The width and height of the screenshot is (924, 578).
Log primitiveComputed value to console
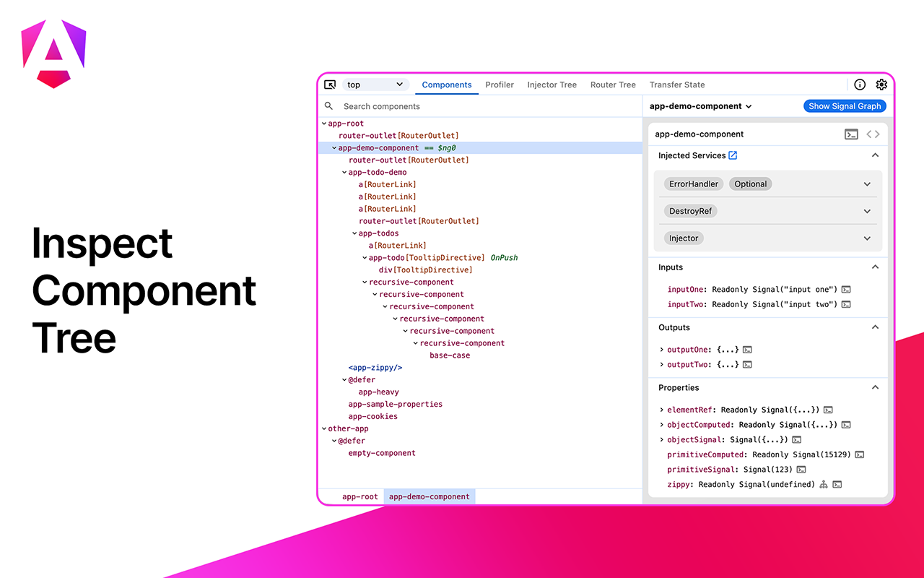[x=858, y=454]
